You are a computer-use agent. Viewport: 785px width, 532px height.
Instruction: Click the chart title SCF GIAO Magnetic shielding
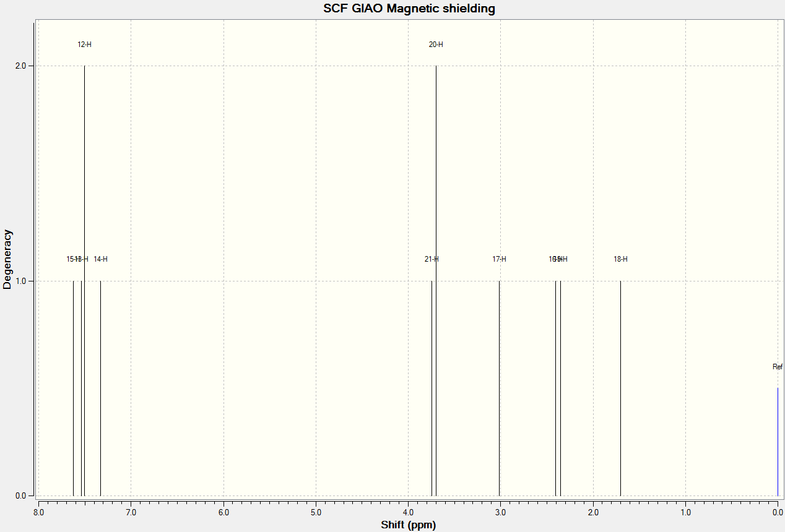click(409, 9)
